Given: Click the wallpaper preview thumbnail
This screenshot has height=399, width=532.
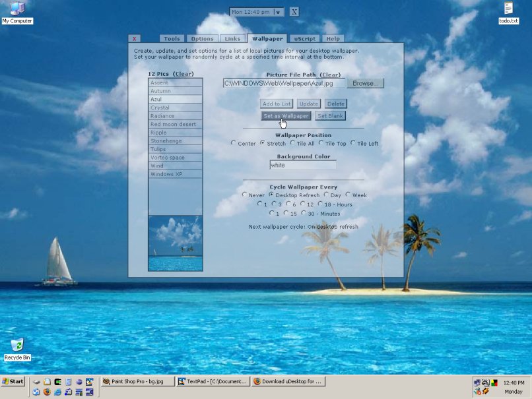Looking at the screenshot, I should [176, 243].
